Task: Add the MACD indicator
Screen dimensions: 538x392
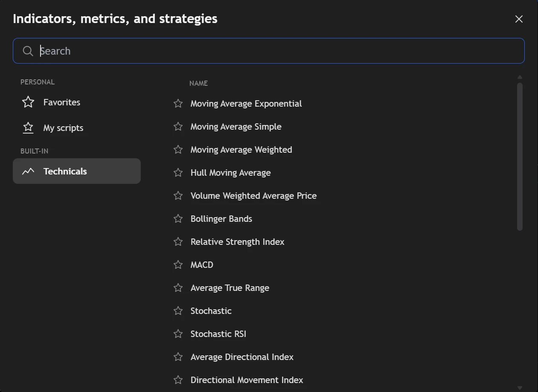Action: point(202,265)
